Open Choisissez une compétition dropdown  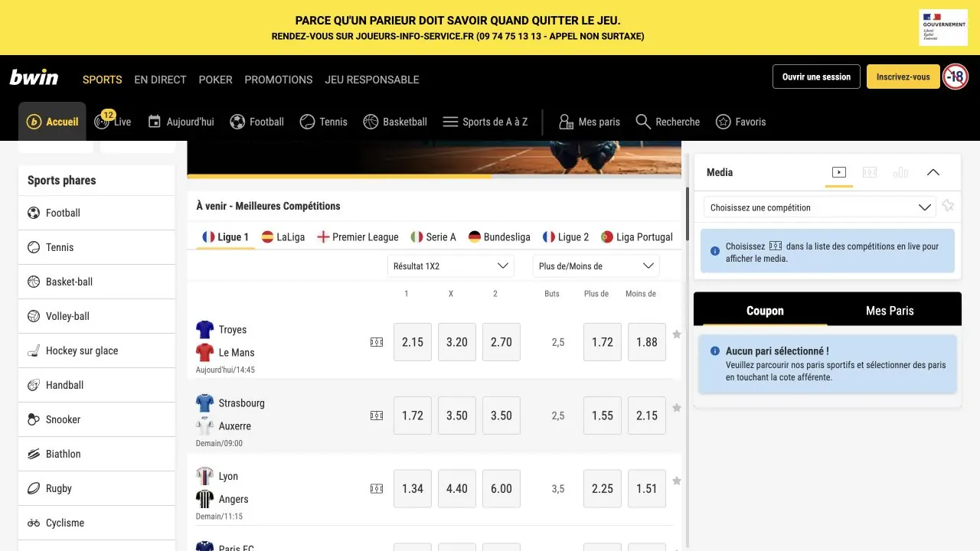point(819,207)
